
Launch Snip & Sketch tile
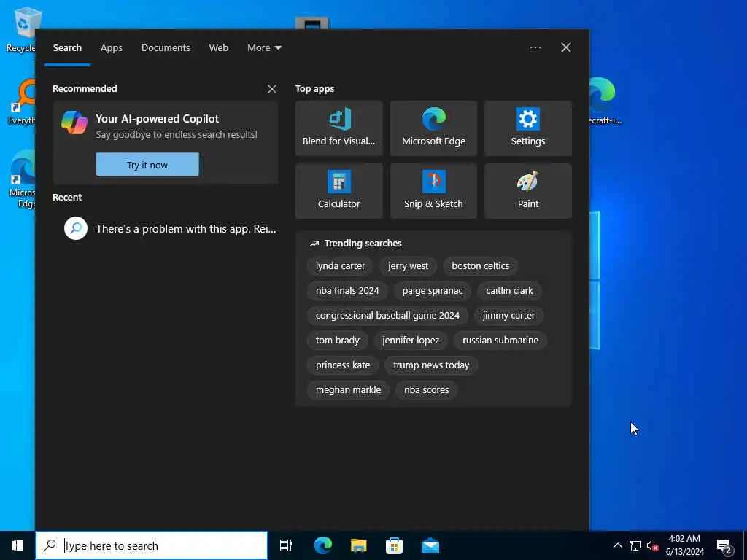point(433,191)
